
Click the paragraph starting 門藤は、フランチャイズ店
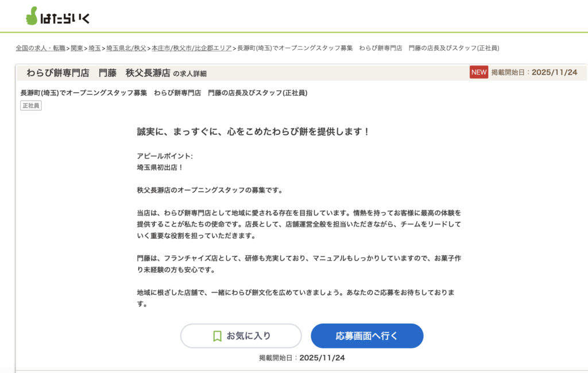pos(299,264)
